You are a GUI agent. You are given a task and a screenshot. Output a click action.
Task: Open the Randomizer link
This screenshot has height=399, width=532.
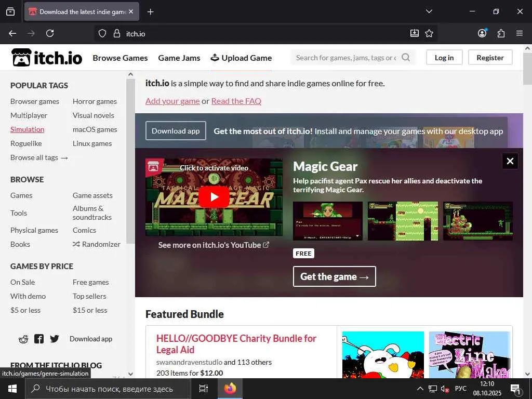96,244
